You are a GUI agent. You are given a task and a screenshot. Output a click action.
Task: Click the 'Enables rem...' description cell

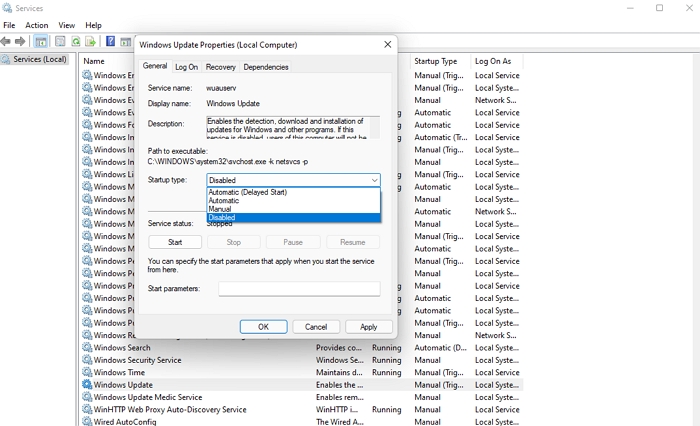tap(339, 397)
